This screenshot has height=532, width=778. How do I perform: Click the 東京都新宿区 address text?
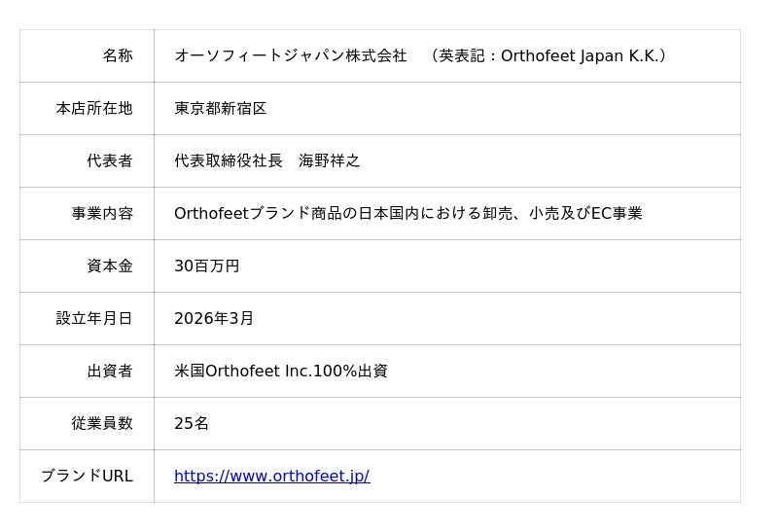point(220,108)
